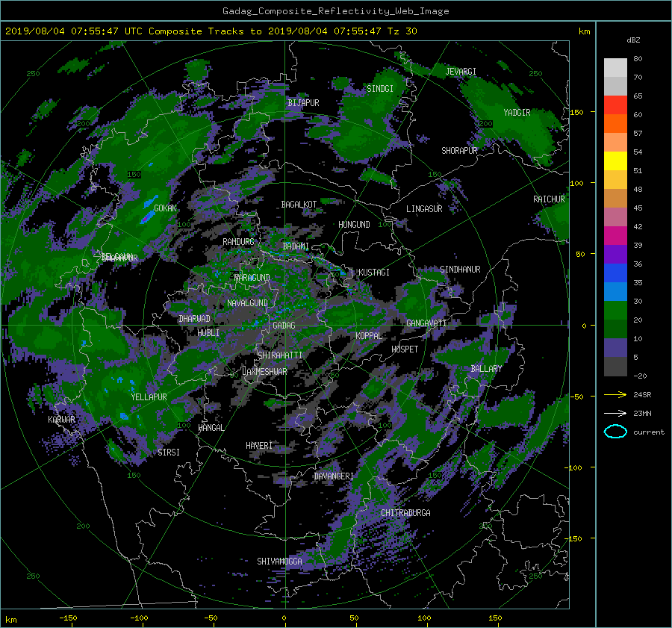Viewport: 672px width, 628px height.
Task: Click the NARAGUND city label
Action: 252,278
